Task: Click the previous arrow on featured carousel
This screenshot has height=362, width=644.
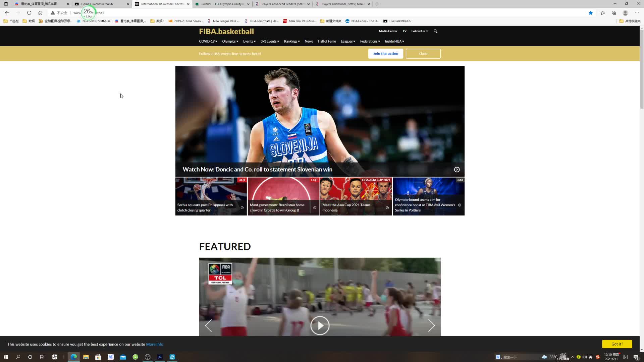Action: (208, 325)
